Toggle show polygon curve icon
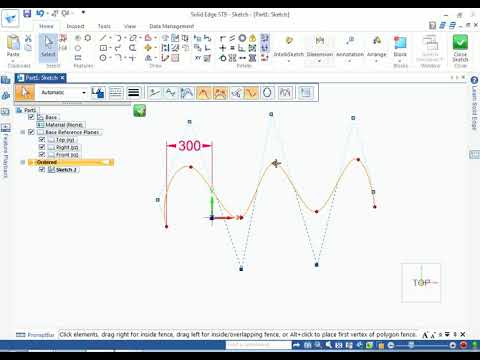Image resolution: width=480 pixels, height=360 pixels. (x=187, y=93)
